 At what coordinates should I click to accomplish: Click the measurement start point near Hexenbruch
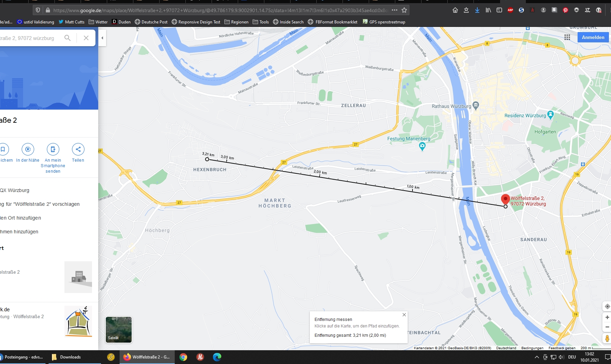click(207, 159)
